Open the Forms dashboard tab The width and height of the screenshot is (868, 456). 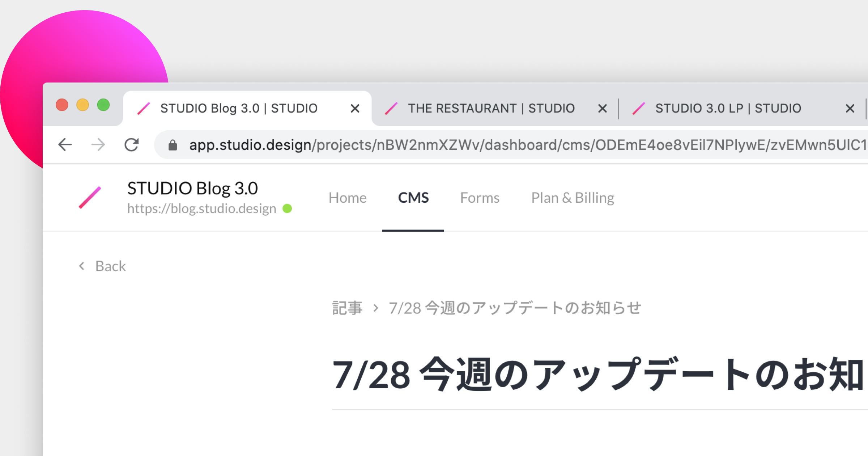[x=480, y=198]
